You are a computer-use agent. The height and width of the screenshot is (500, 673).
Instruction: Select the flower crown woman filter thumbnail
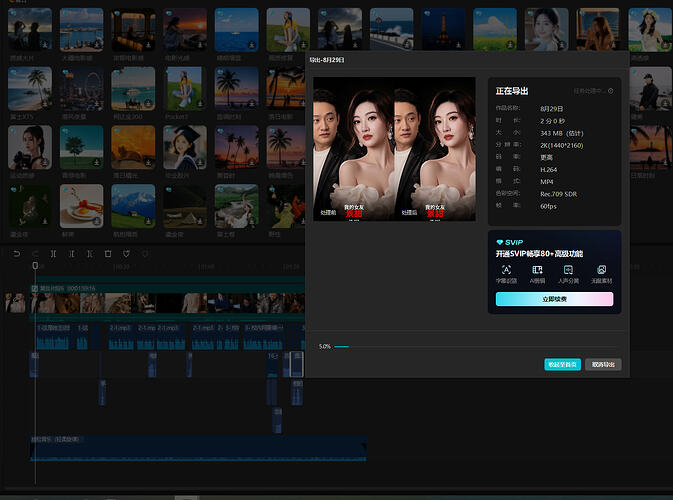tap(650, 30)
